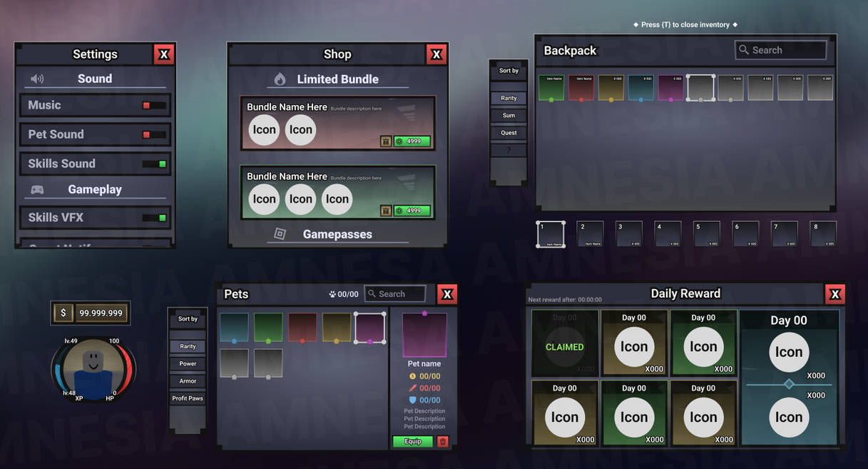Select hotbar slot 5

point(707,234)
